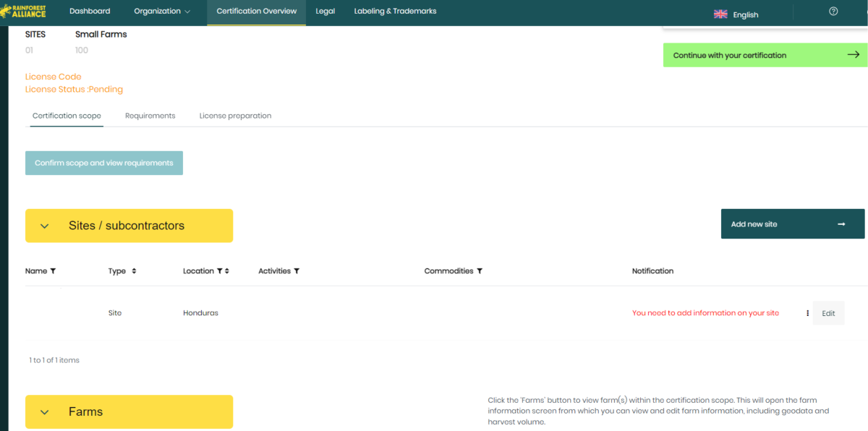
Task: Click the Notification column header
Action: 652,271
